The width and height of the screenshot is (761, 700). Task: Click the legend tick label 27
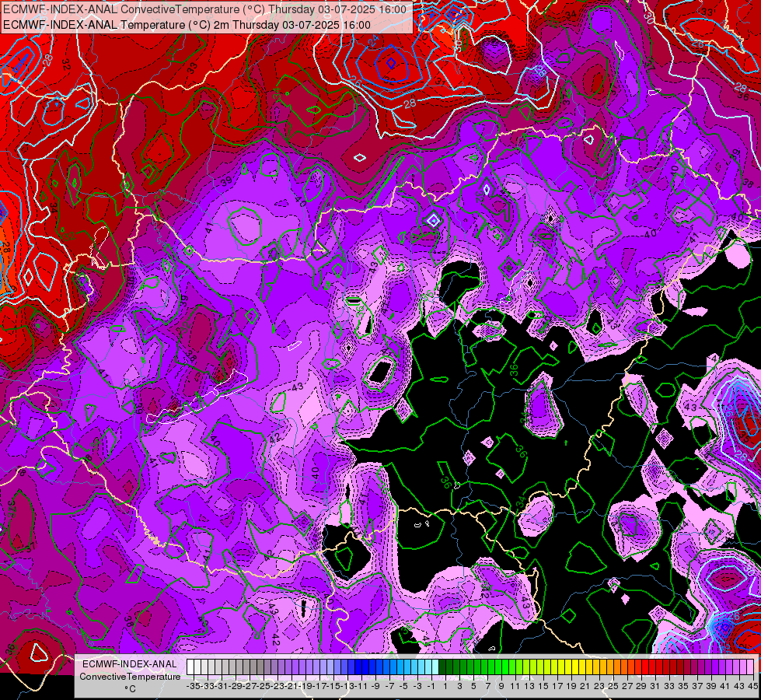[x=627, y=686]
